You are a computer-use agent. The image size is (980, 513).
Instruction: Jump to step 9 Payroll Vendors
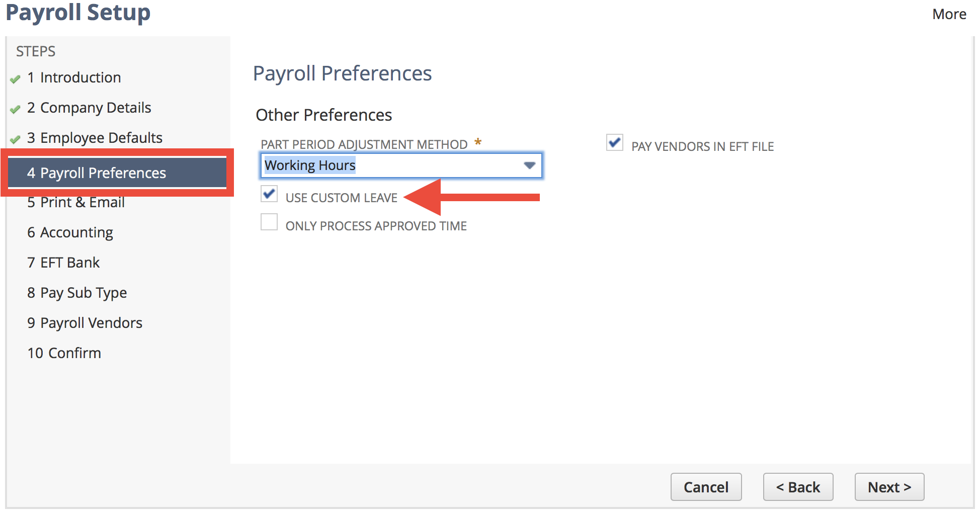point(85,323)
